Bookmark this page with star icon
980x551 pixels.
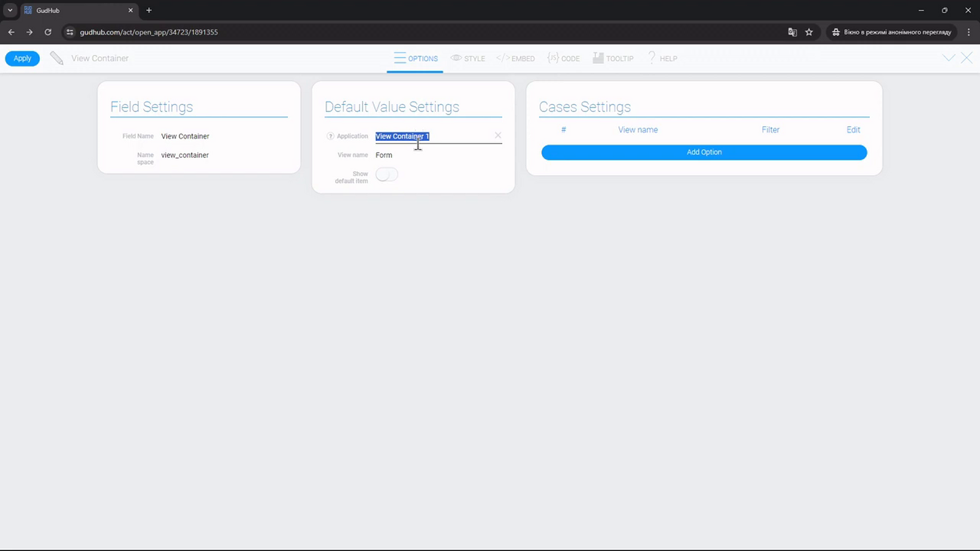pyautogui.click(x=809, y=32)
